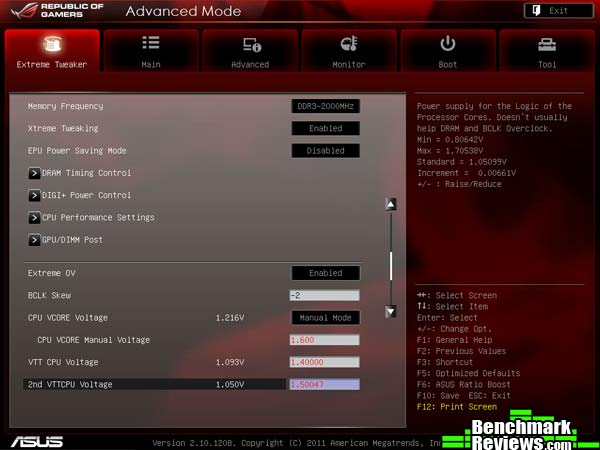The image size is (600, 450).
Task: Open the Monitor tab
Action: (349, 51)
